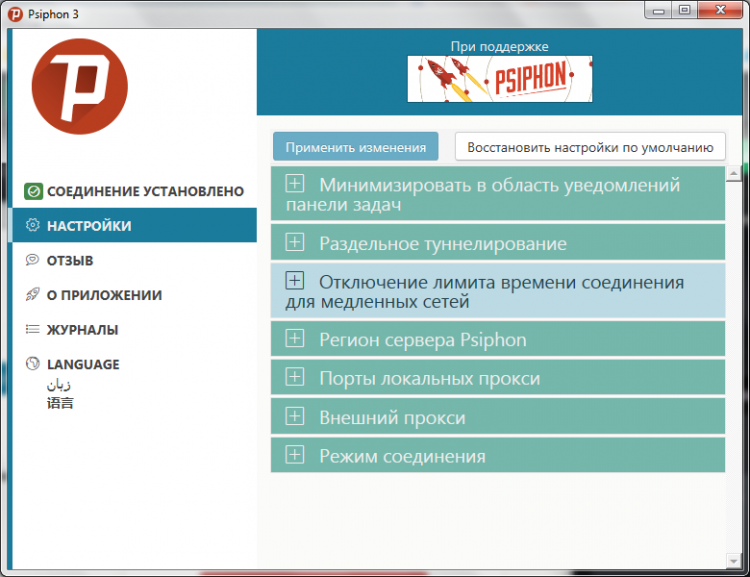Expand the Регион сервера Psiphon section
The height and width of the screenshot is (577, 750).
[x=294, y=339]
